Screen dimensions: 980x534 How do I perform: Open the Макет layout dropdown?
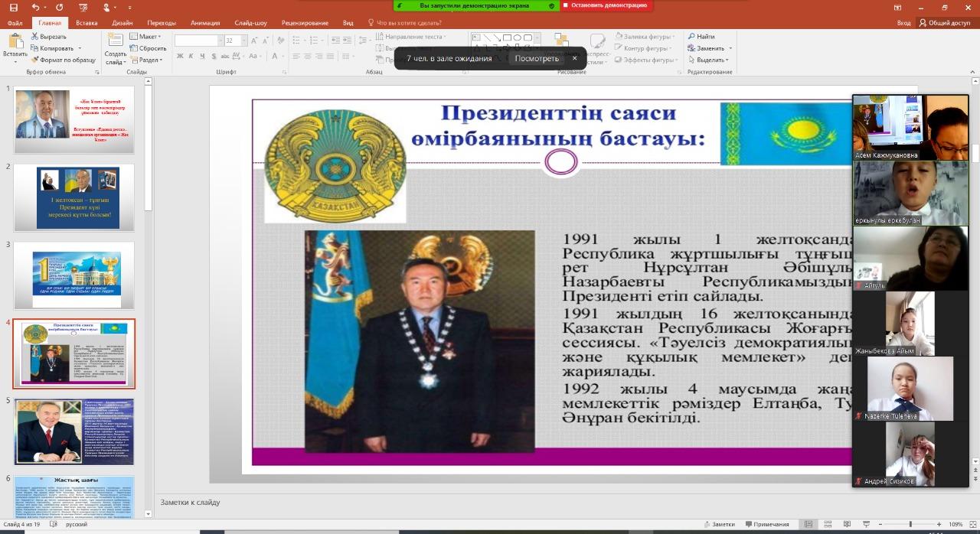145,37
